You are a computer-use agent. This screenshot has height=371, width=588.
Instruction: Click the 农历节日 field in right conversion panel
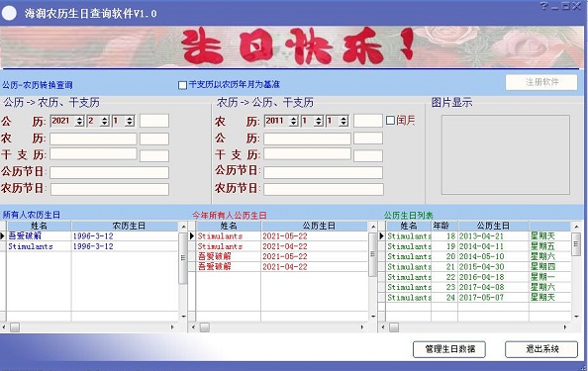(x=324, y=189)
